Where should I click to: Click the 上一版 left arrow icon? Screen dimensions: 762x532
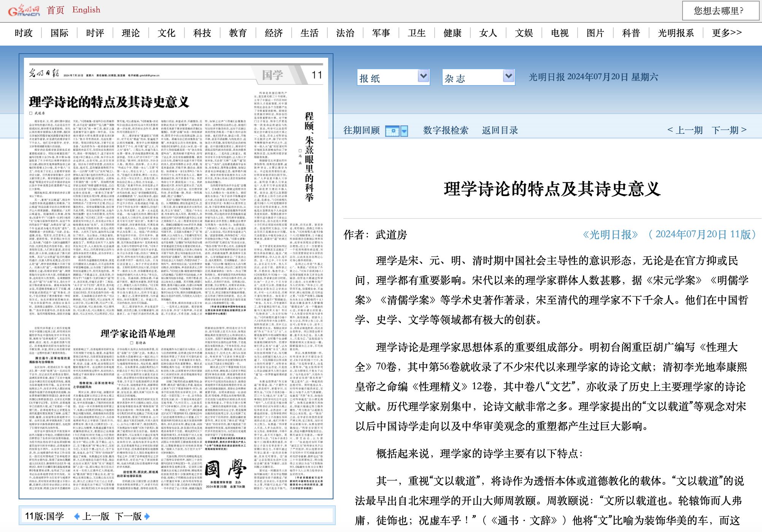click(77, 516)
